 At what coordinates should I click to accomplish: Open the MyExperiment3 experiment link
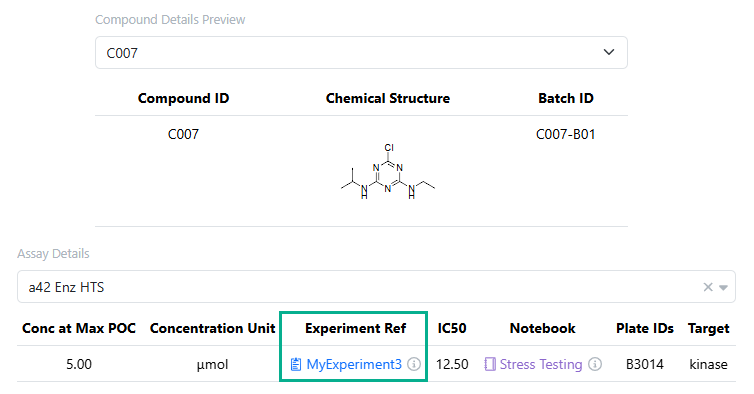coord(354,365)
